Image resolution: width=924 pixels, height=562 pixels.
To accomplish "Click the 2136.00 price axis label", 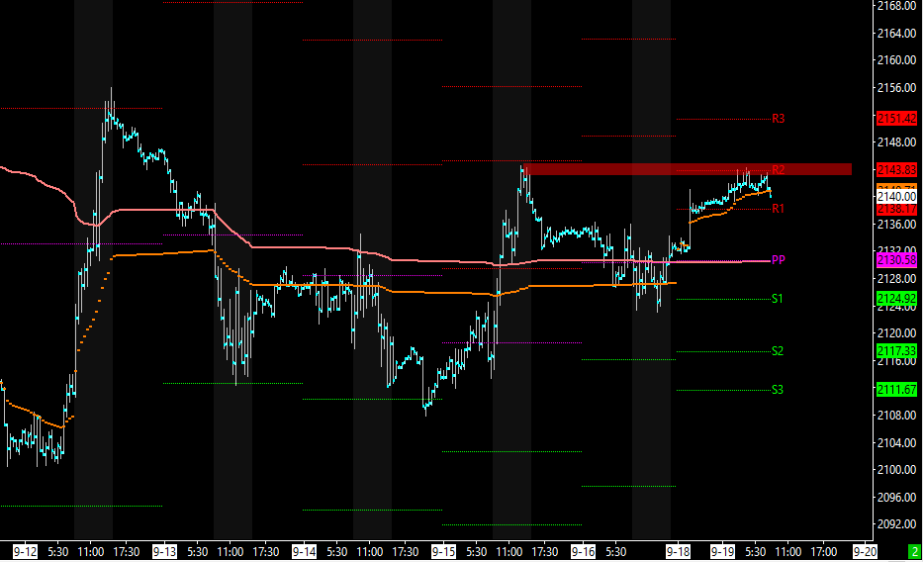I will [896, 225].
